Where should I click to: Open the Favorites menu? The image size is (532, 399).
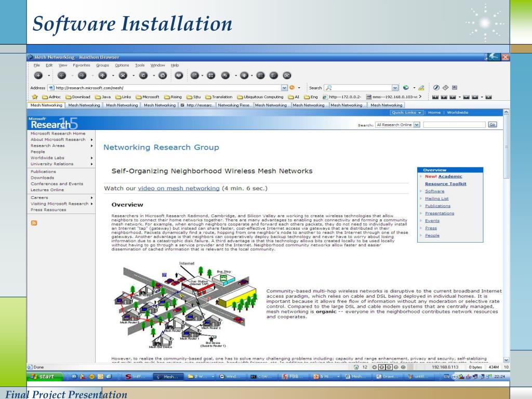(x=82, y=65)
